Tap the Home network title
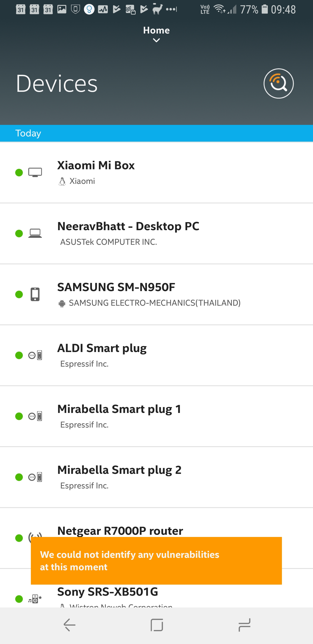This screenshot has width=313, height=644. click(156, 30)
